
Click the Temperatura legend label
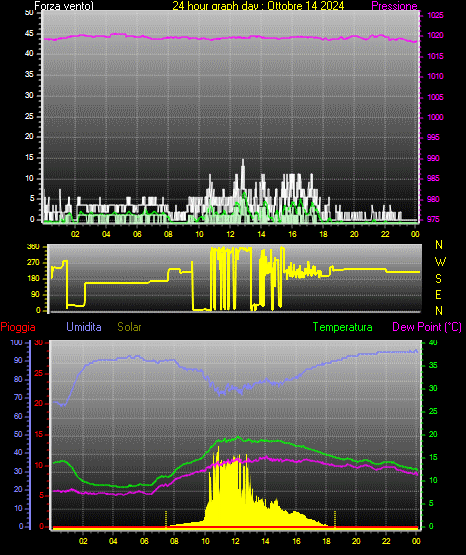point(342,327)
